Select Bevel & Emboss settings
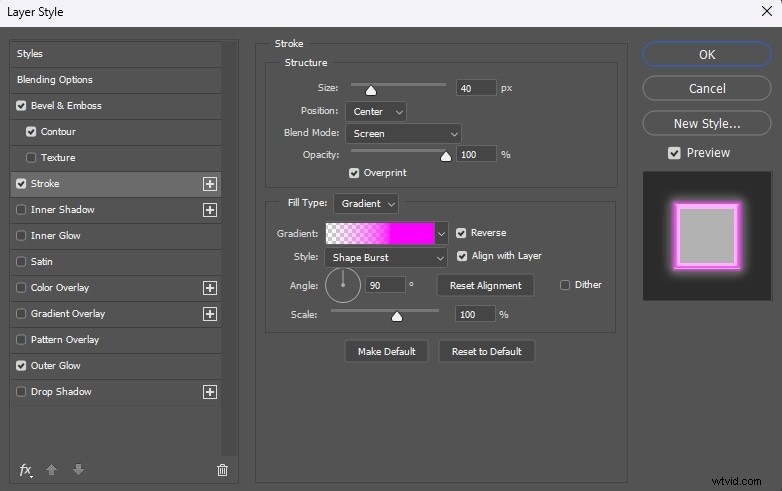782x491 pixels. pos(66,106)
